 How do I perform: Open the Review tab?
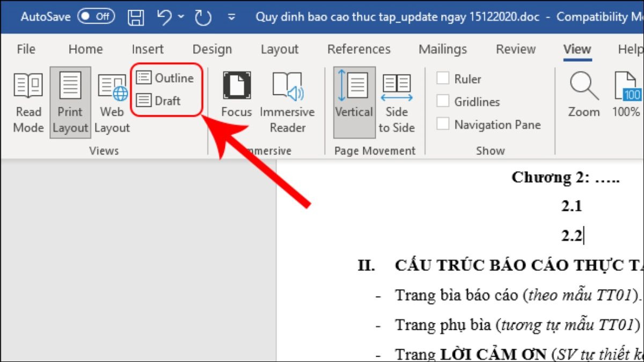pos(516,49)
